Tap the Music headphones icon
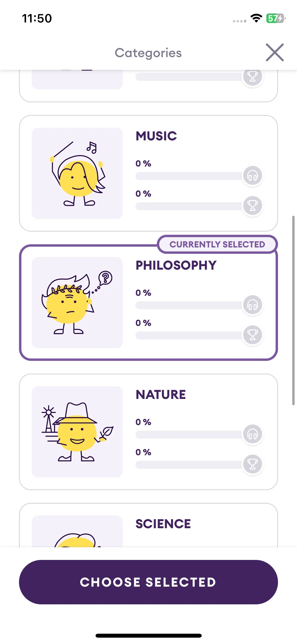 coord(252,176)
